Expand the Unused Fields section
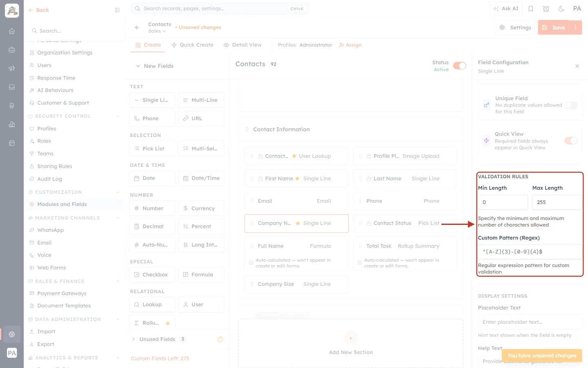The height and width of the screenshot is (368, 588). pyautogui.click(x=134, y=339)
